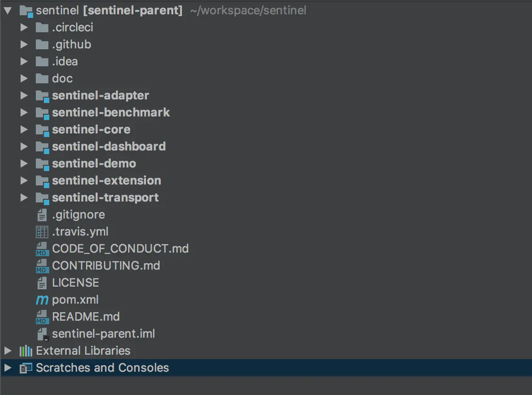
Task: Click the External Libraries icon
Action: click(26, 351)
